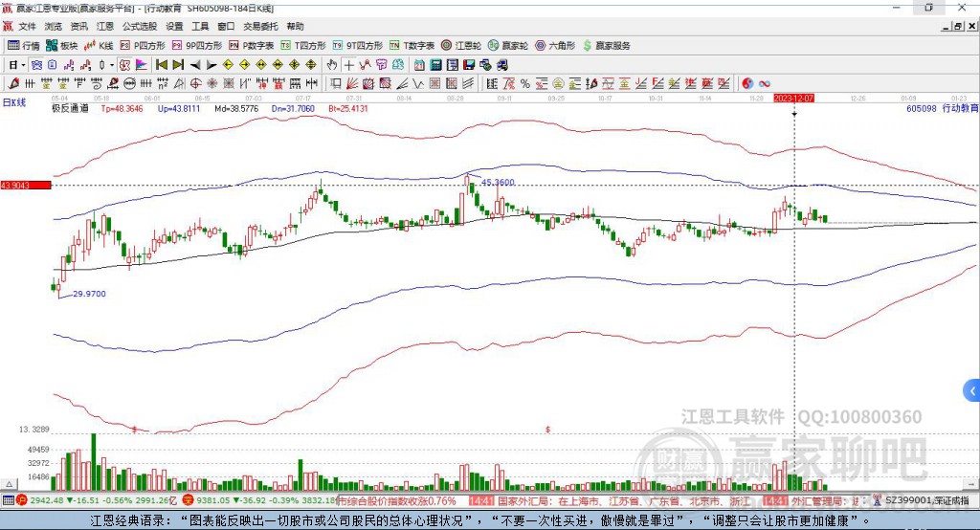Open the 板块 sector view
The width and height of the screenshot is (980, 530).
coord(62,46)
